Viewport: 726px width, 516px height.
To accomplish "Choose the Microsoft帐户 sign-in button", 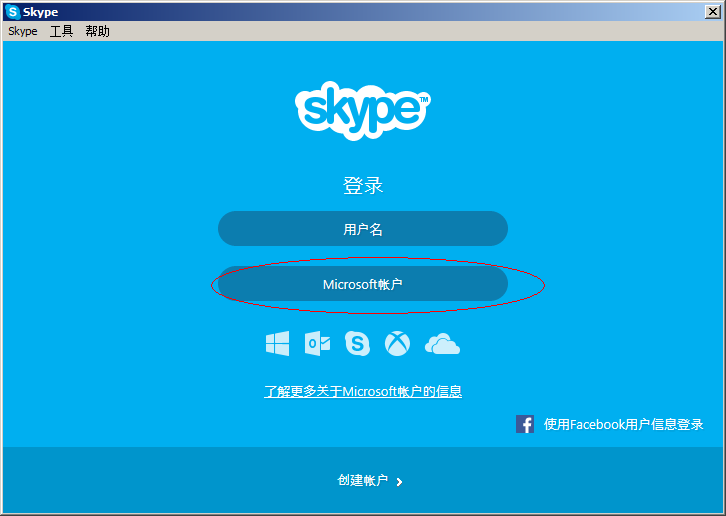I will pyautogui.click(x=363, y=284).
